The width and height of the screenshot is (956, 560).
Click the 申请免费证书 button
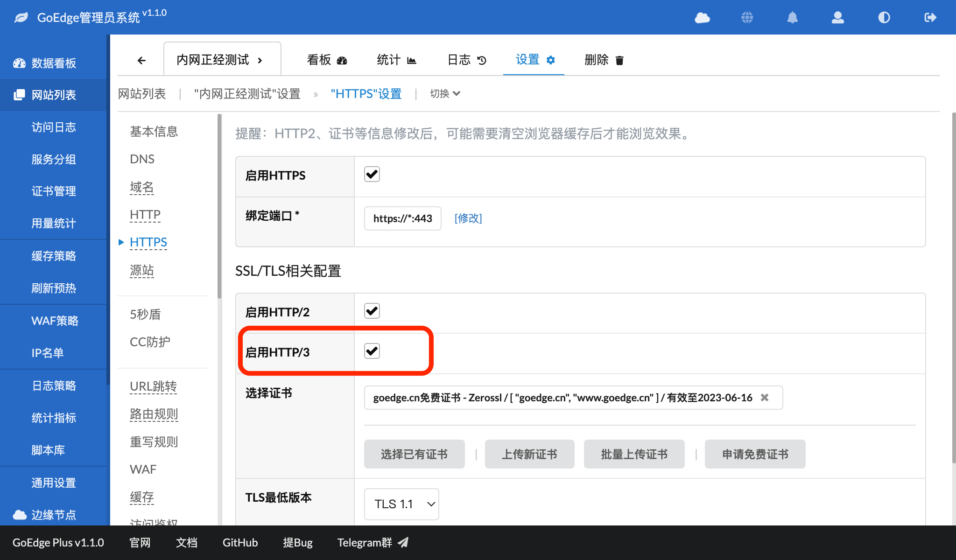point(755,454)
